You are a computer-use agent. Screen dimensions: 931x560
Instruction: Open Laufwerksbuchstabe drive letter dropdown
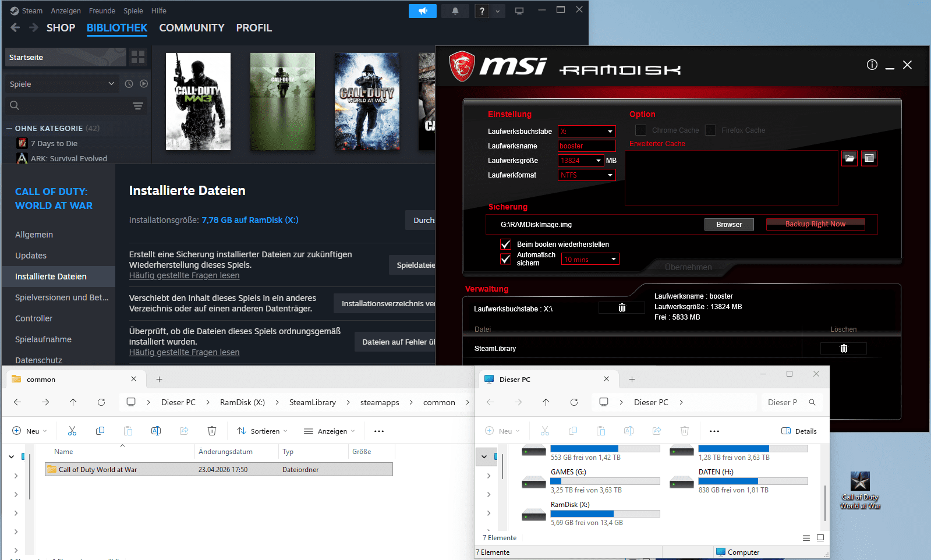pos(586,132)
